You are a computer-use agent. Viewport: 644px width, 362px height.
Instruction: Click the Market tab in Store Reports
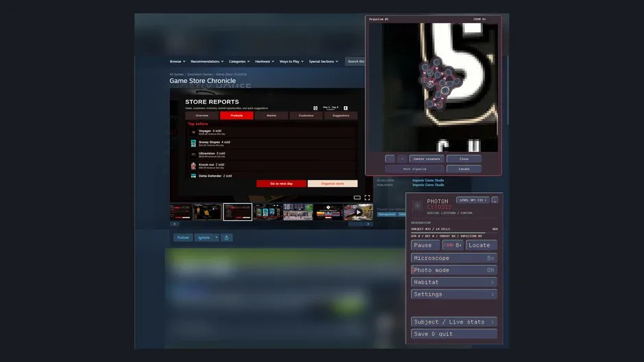click(x=271, y=116)
